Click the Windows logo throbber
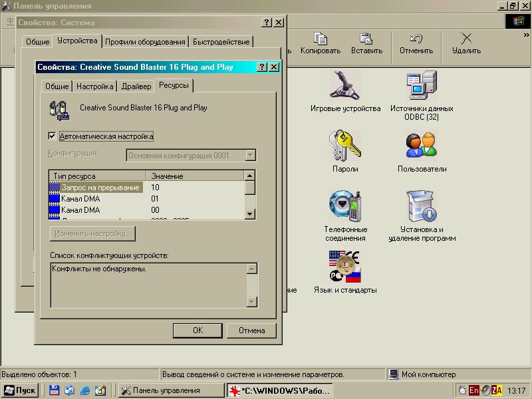 pyautogui.click(x=518, y=22)
